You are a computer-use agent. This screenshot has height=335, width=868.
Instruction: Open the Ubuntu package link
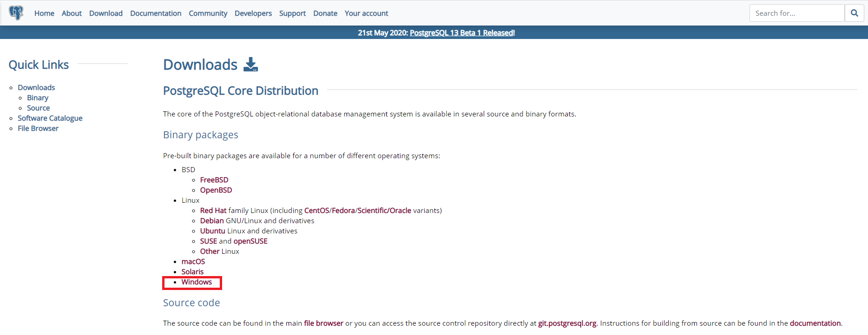click(x=213, y=231)
